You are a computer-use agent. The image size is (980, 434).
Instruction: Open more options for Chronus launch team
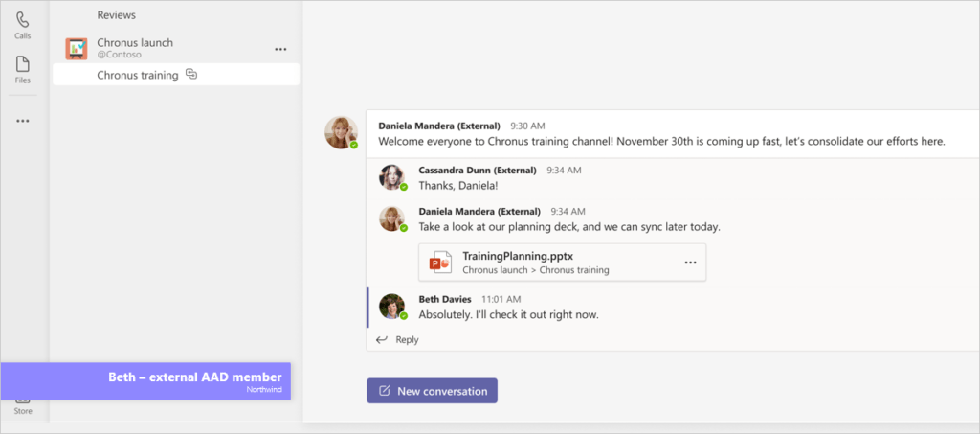pyautogui.click(x=280, y=49)
